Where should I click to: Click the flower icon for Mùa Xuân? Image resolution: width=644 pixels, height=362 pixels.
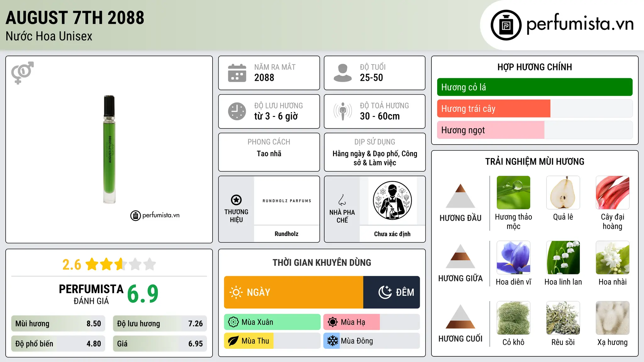pyautogui.click(x=233, y=322)
